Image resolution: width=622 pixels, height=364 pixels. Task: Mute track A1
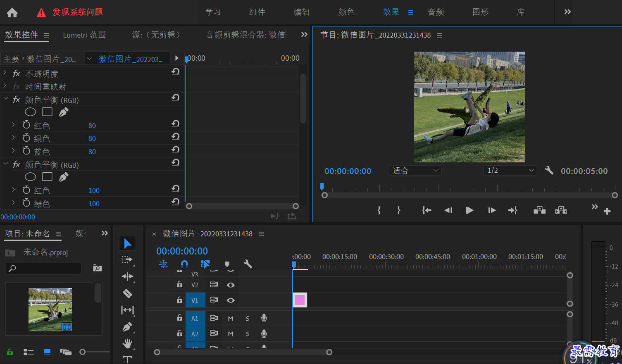click(231, 319)
